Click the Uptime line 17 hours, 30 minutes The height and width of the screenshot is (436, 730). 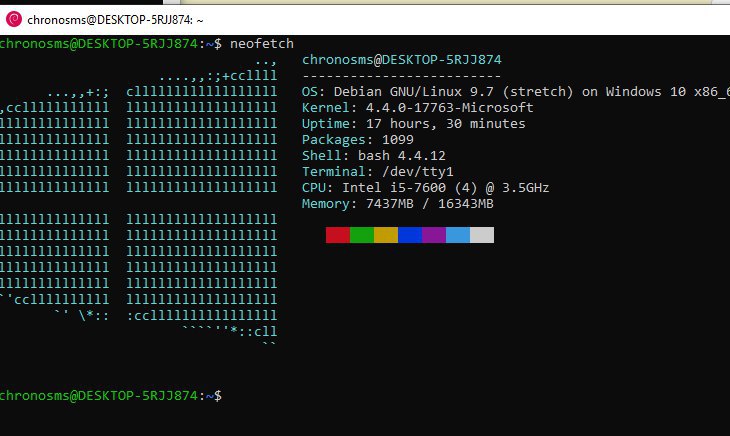click(413, 124)
